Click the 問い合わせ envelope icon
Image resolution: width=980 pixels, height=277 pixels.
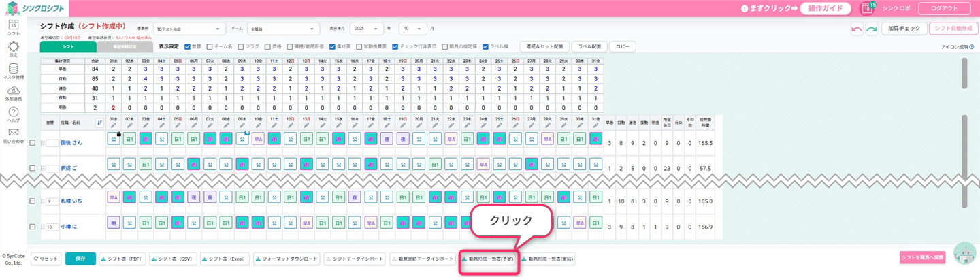click(13, 133)
